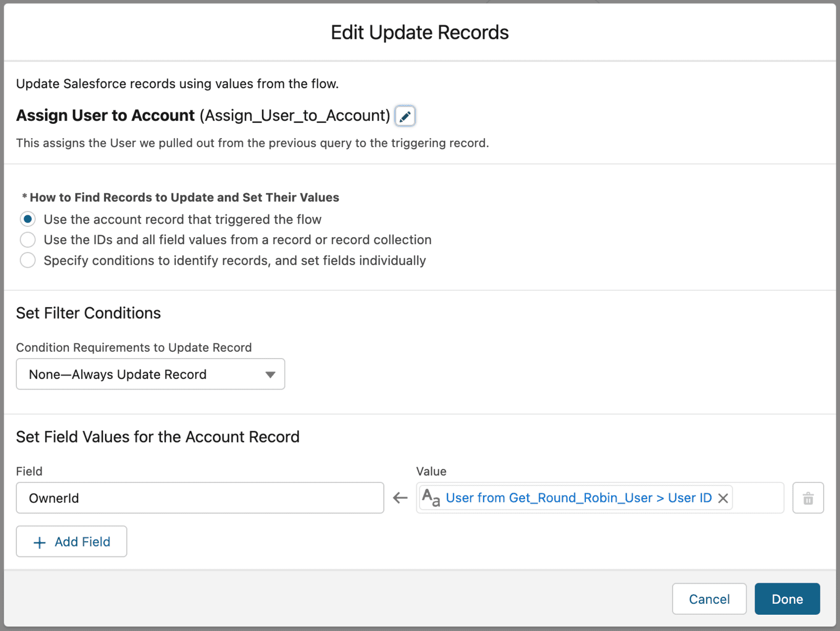Select 'Use the IDs and all field values' option
Viewport: 840px width, 631px height.
[28, 240]
